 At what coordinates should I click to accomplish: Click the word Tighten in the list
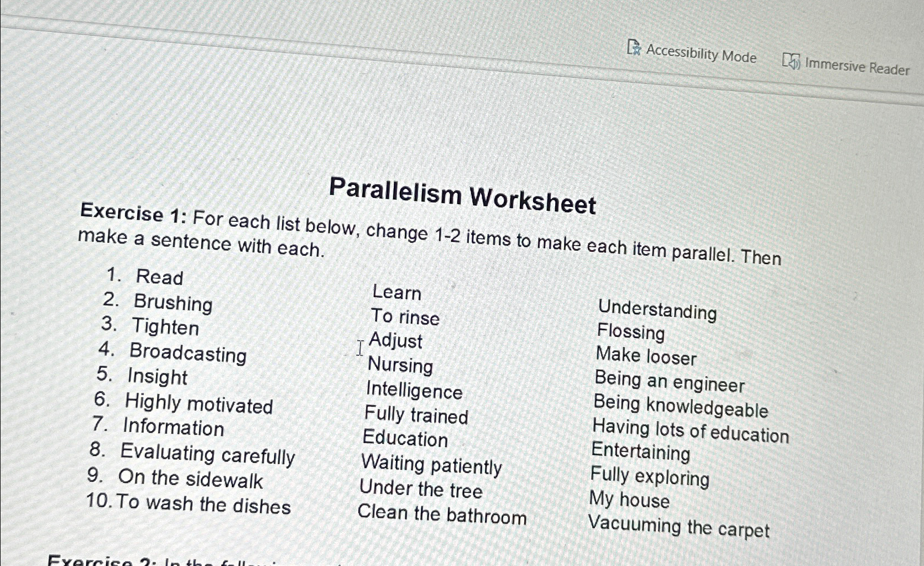pos(166,328)
